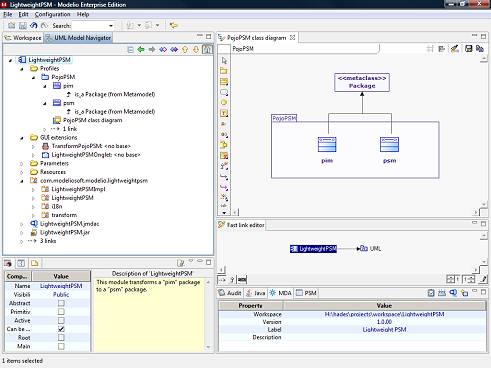Open the File menu
The width and height of the screenshot is (491, 368).
tap(8, 14)
